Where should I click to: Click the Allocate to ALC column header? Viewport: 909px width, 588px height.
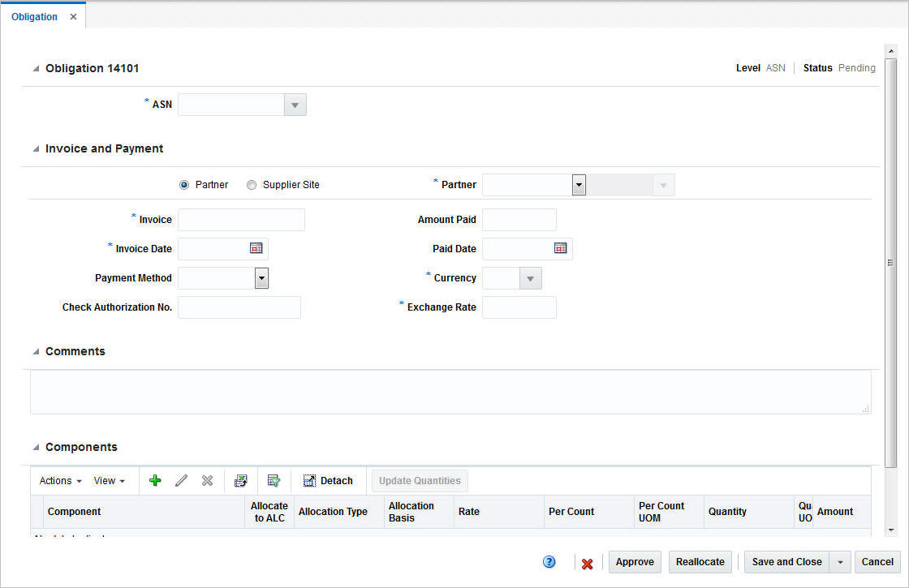click(269, 512)
